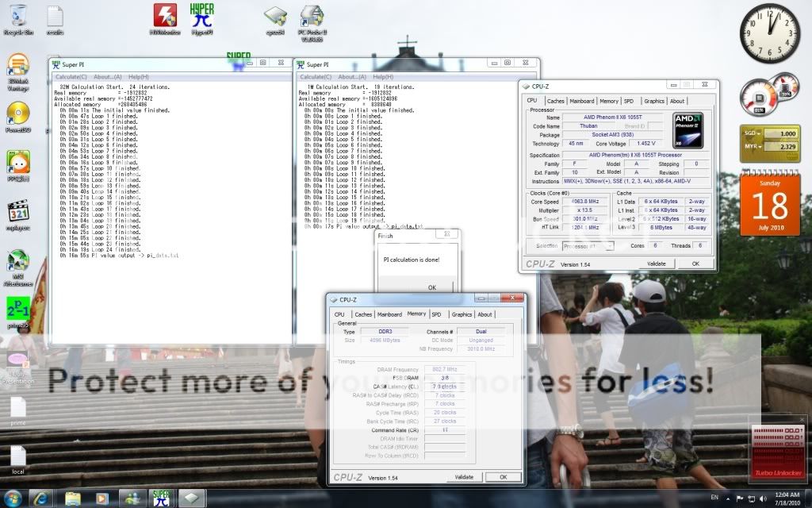Open the MYR currency dropdown in gadget

[755, 147]
